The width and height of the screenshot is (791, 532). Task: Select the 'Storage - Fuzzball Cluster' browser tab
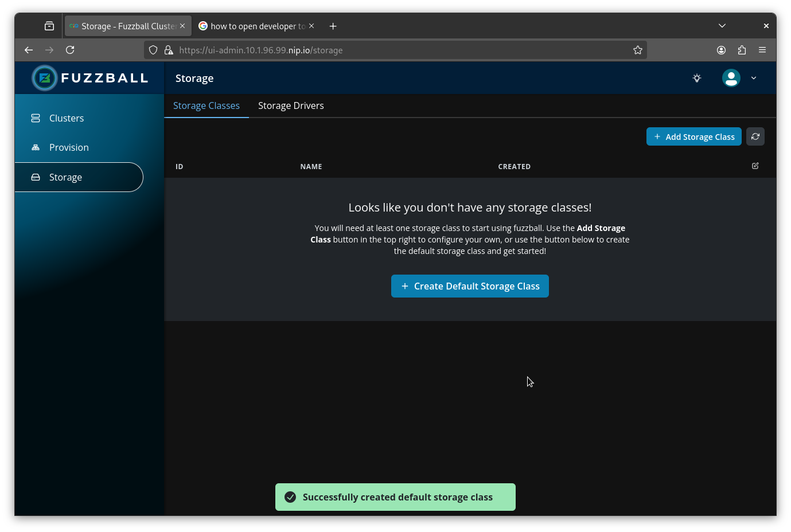(x=128, y=26)
